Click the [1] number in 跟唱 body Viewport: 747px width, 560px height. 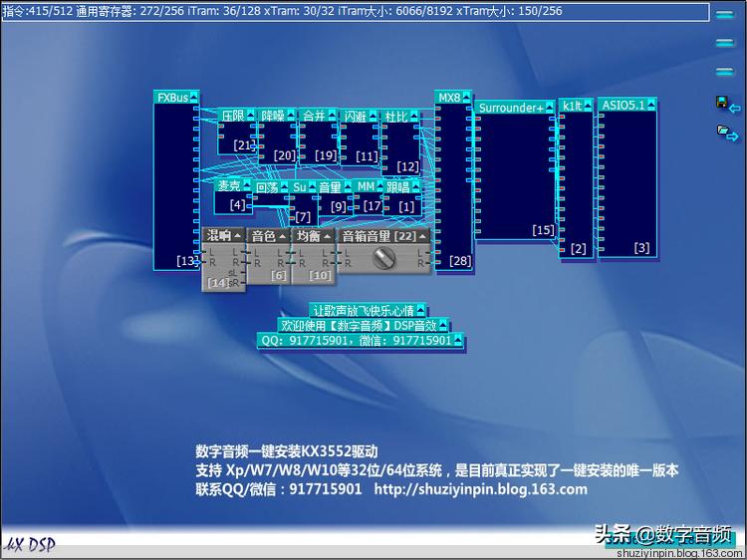tap(406, 206)
